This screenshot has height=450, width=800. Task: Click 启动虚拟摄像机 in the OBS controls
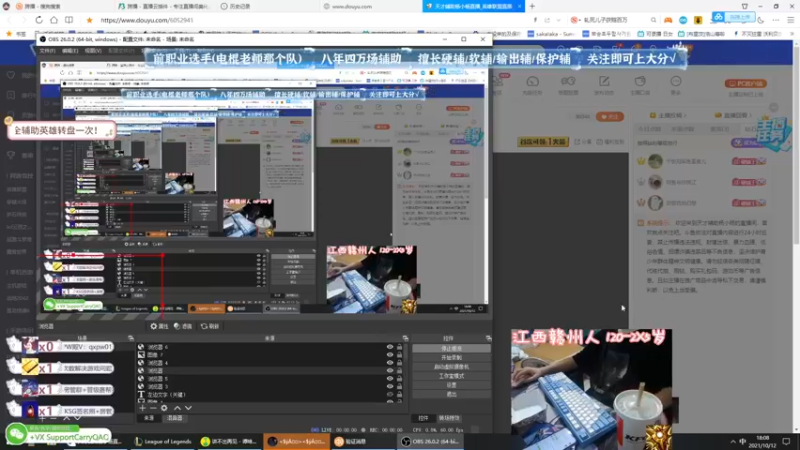(452, 367)
